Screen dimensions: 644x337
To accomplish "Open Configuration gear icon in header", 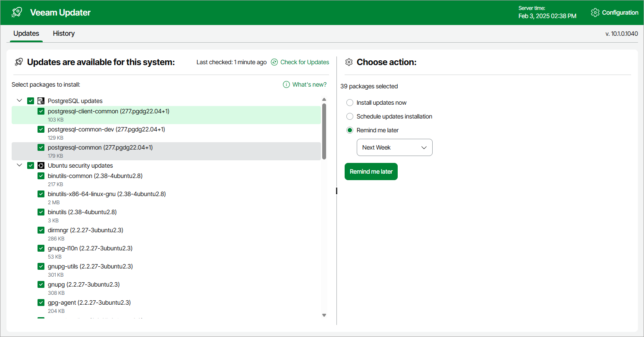I will (x=595, y=12).
